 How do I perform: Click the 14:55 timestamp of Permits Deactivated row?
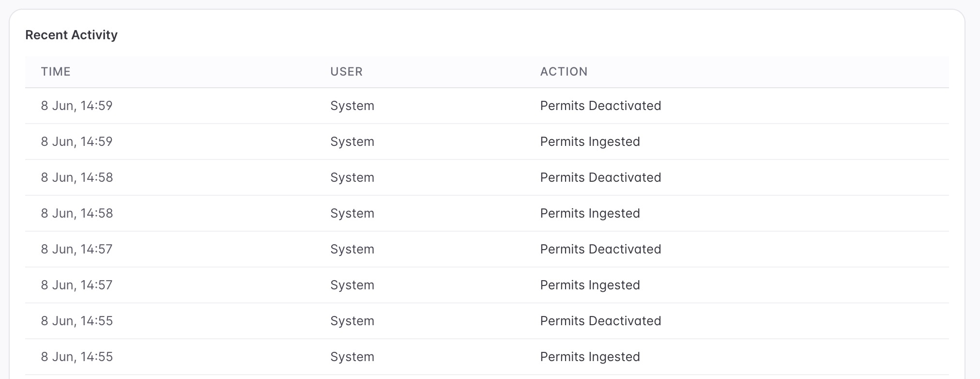tap(77, 321)
